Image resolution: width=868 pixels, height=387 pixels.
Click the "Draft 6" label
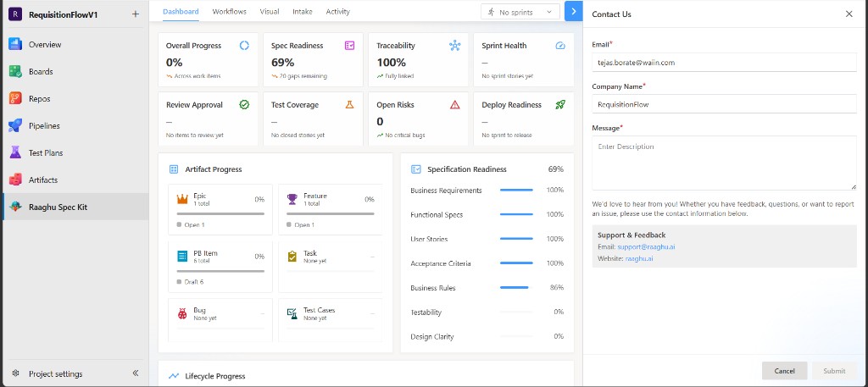[194, 282]
